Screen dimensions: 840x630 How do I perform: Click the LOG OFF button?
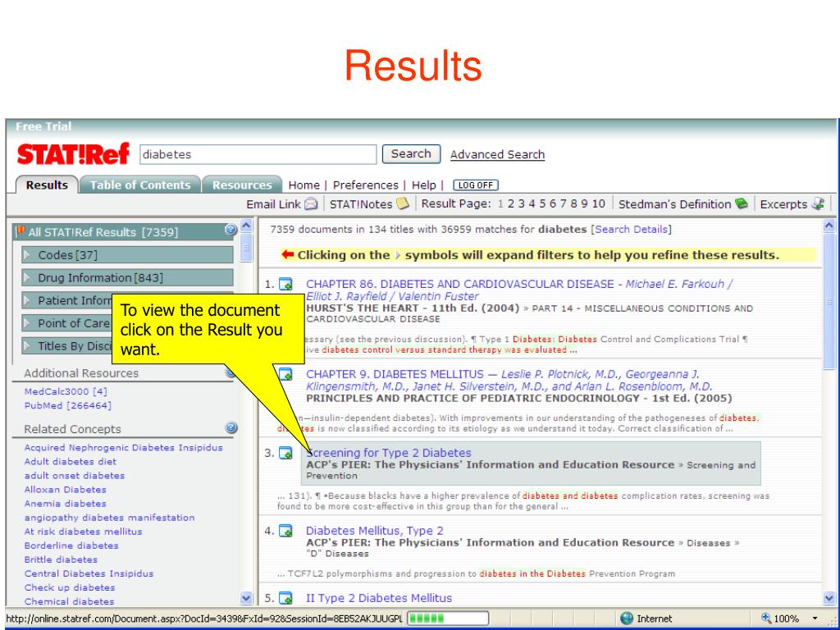476,185
